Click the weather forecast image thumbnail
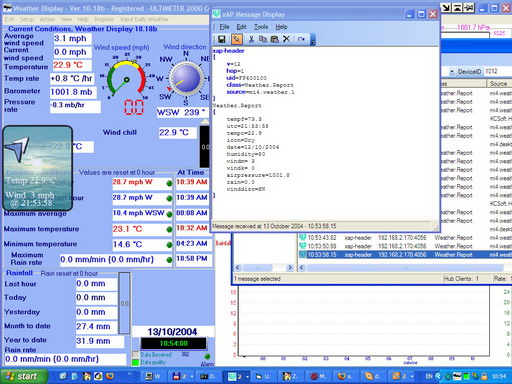Image resolution: width=512 pixels, height=384 pixels. (x=37, y=168)
